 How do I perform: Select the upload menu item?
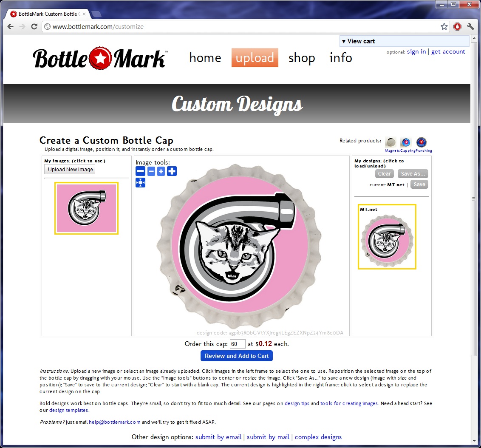pos(255,58)
